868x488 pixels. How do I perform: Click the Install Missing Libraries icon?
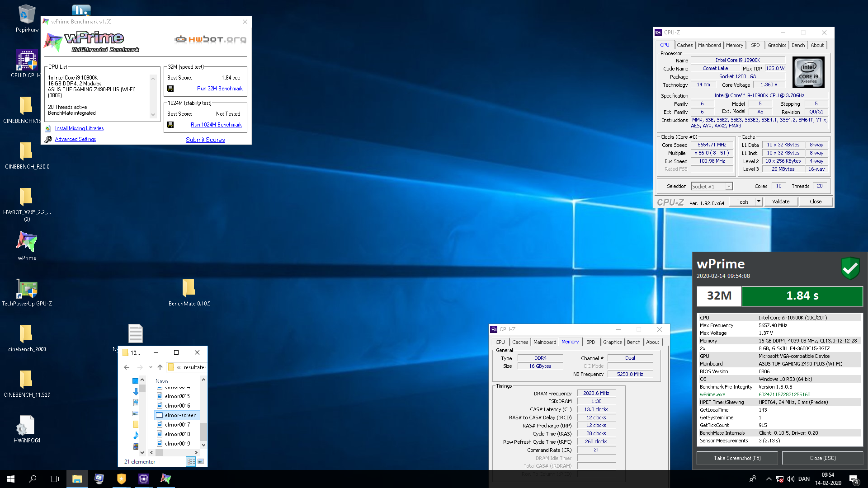pos(48,128)
